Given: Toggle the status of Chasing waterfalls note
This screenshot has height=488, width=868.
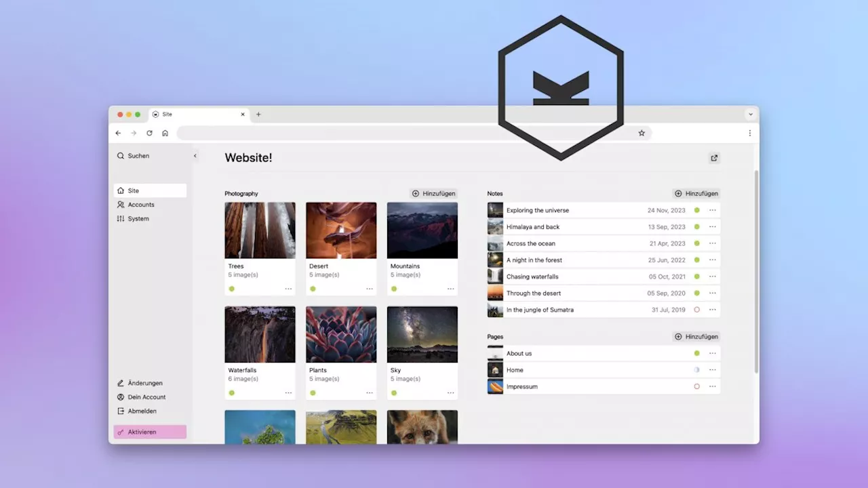Looking at the screenshot, I should [696, 277].
